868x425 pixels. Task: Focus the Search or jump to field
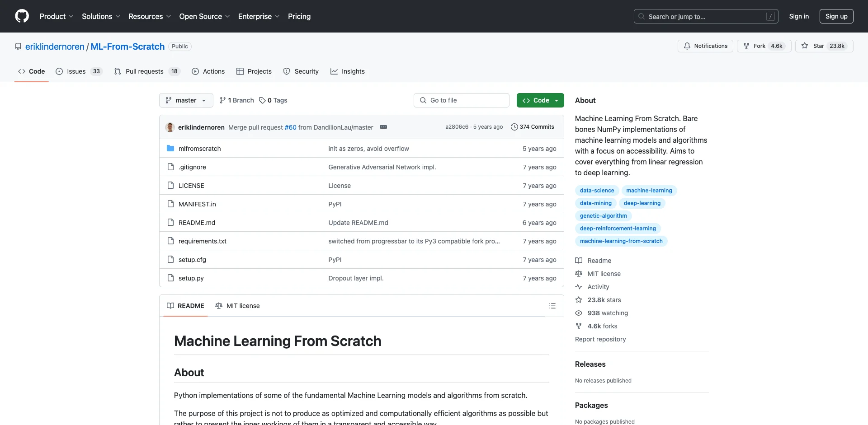706,16
